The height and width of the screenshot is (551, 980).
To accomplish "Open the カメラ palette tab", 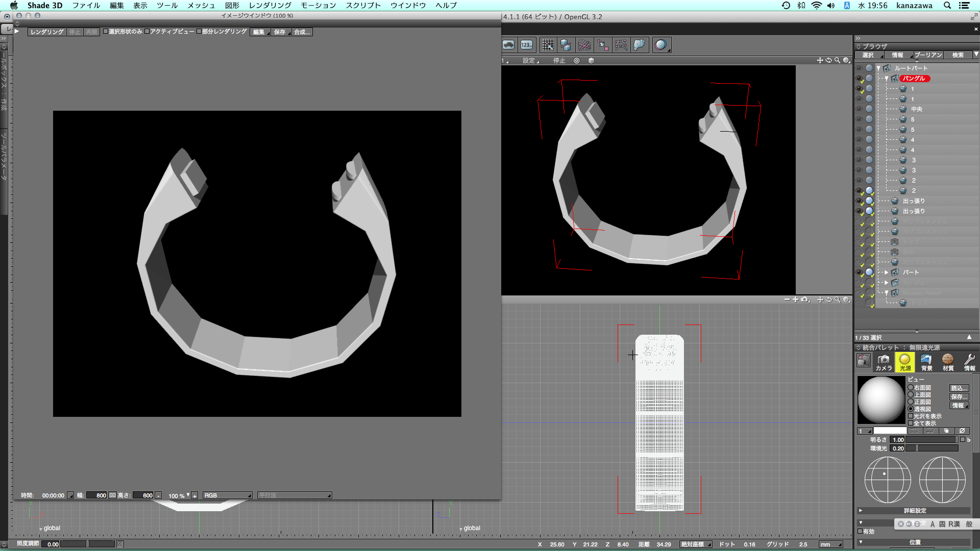I will 884,362.
